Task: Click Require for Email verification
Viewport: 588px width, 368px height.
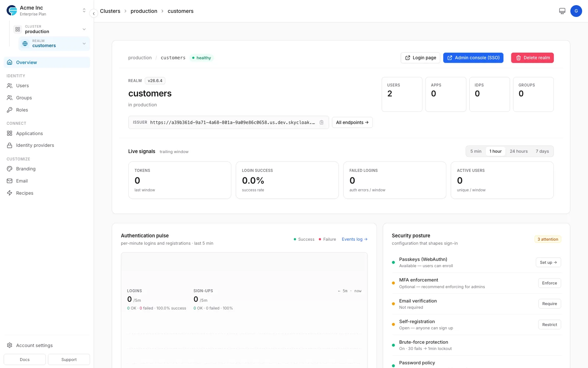Action: 549,304
